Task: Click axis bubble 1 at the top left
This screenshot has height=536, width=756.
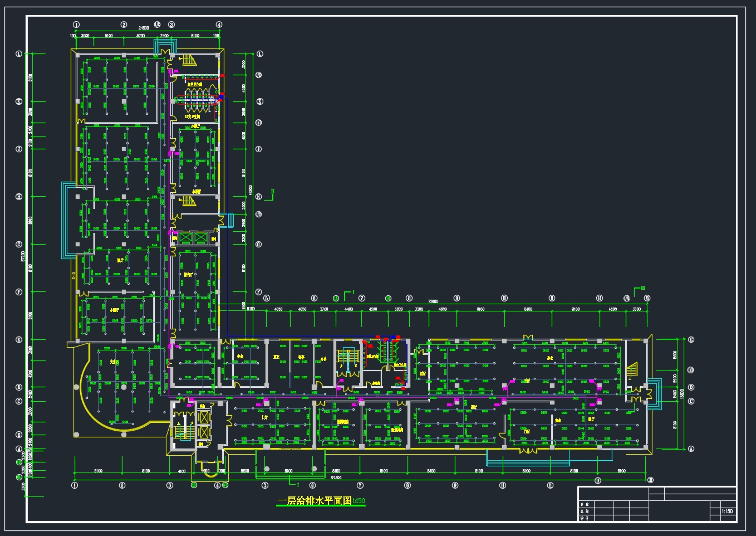Action: [x=76, y=25]
